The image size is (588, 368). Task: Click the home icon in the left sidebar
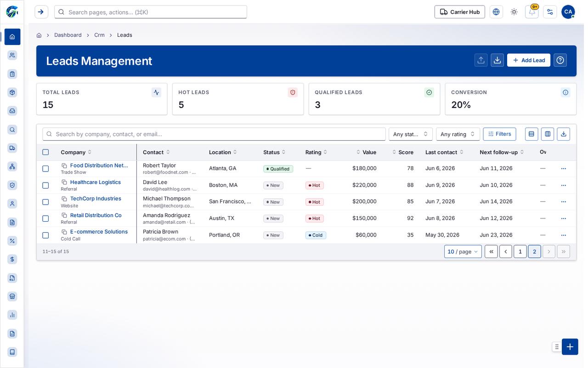12,37
